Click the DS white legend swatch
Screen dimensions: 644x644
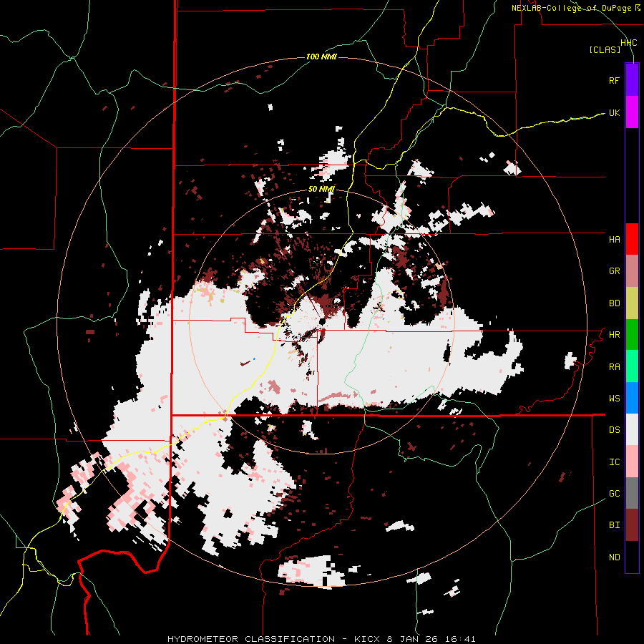coord(632,429)
